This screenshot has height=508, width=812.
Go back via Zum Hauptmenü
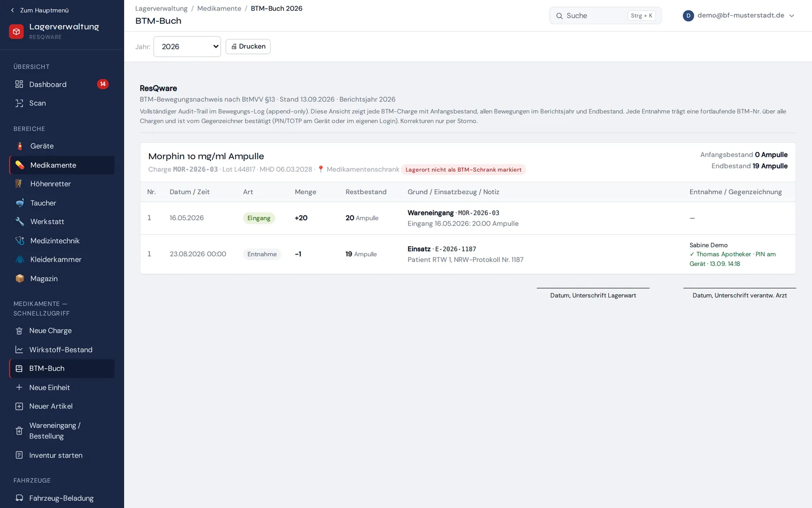pos(40,10)
